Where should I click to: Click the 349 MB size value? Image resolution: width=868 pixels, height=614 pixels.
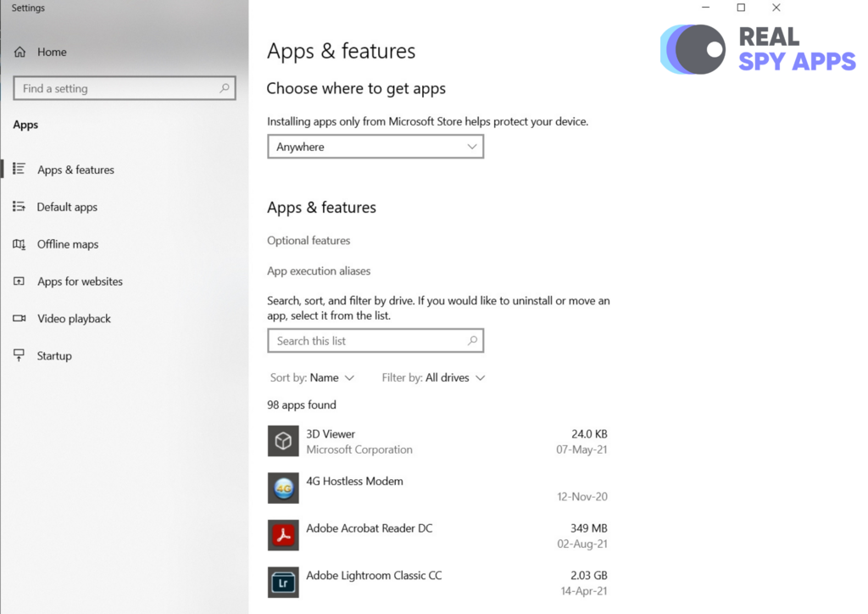[589, 528]
